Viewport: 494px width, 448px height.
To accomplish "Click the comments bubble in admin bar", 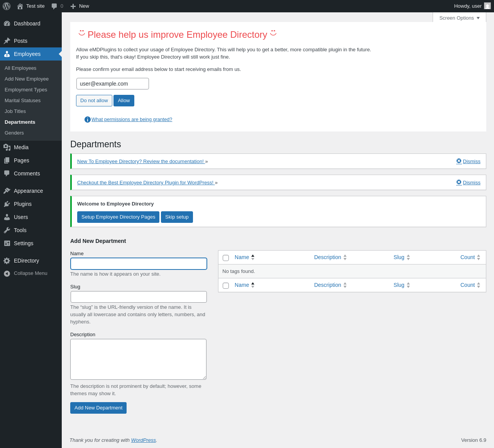I will click(54, 6).
